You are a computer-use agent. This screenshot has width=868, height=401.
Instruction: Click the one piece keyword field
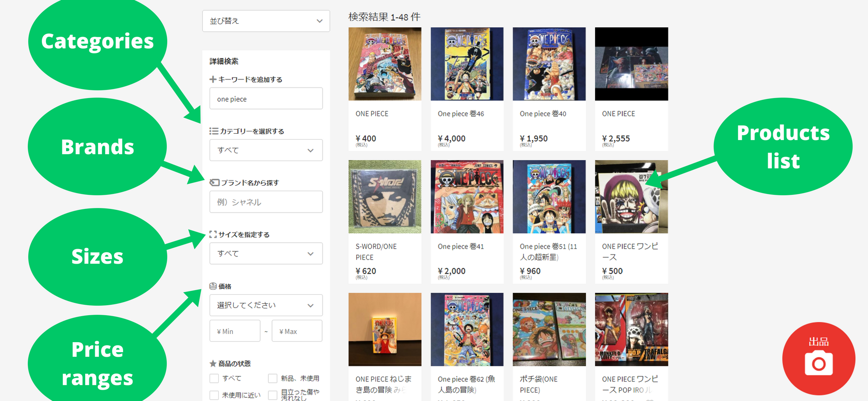pos(266,99)
